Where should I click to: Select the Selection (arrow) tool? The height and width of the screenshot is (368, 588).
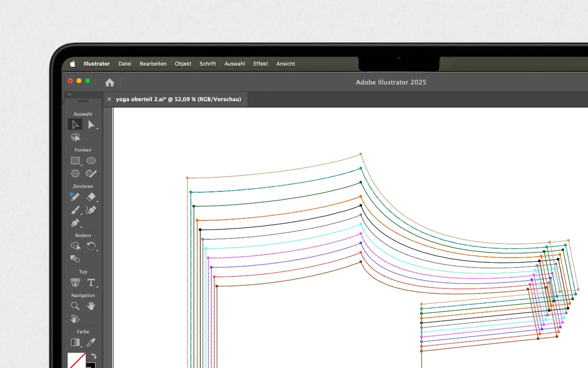tap(75, 125)
